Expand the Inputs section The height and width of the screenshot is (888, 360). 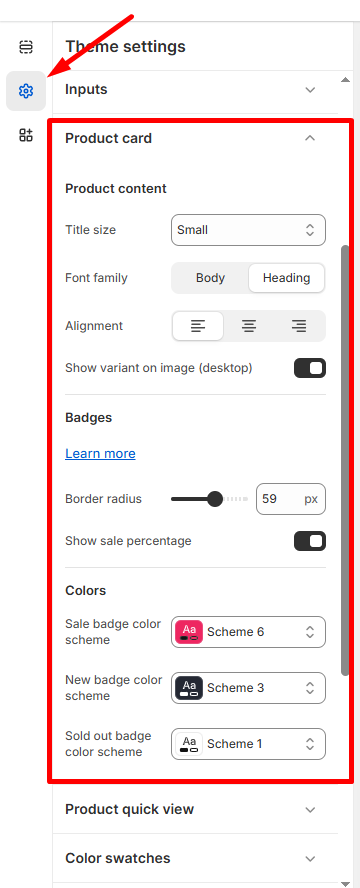tap(195, 89)
